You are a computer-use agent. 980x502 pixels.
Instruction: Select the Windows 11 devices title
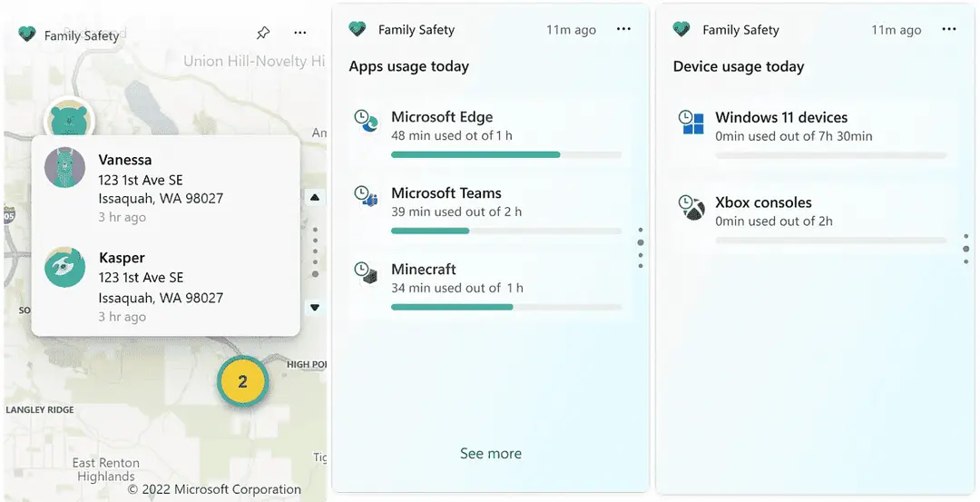point(781,117)
